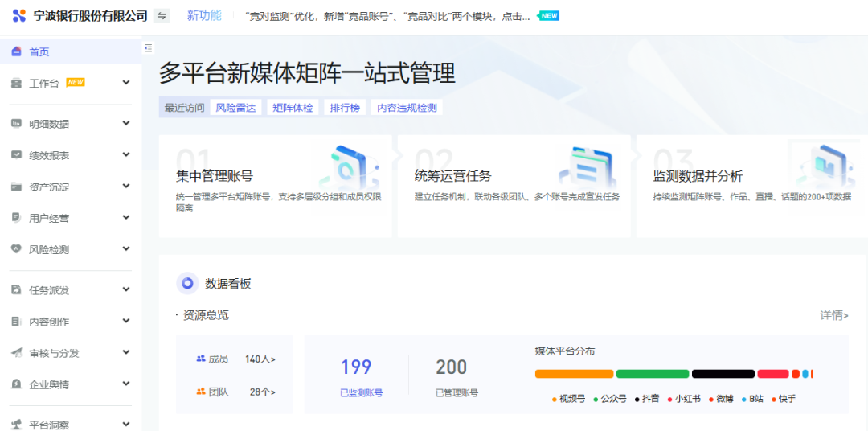Click the 200 已管理账号 figure
This screenshot has width=868, height=431.
[x=451, y=367]
